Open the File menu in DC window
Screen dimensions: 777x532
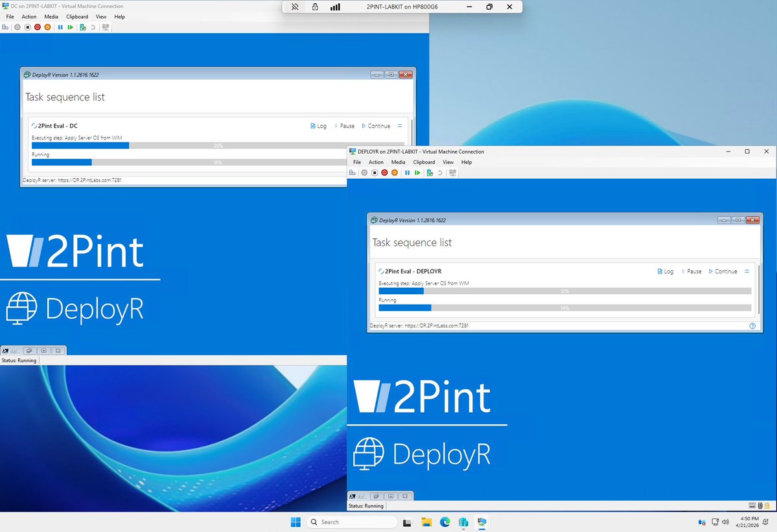[10, 17]
